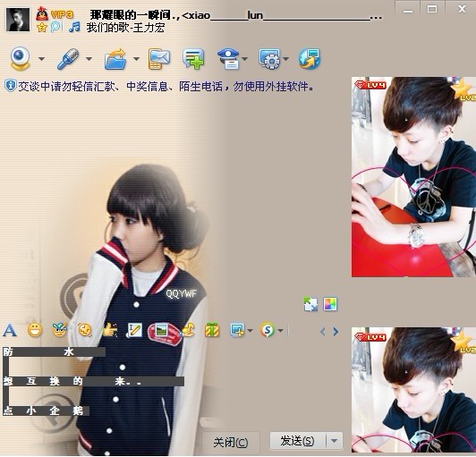The image size is (476, 457).
Task: Click the 发送(S) send button
Action: point(297,441)
